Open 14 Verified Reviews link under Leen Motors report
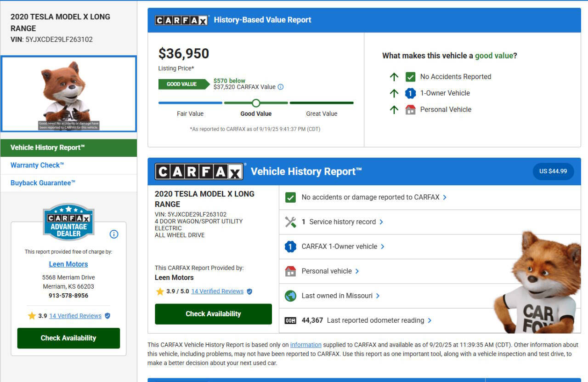The width and height of the screenshot is (588, 382). click(217, 291)
